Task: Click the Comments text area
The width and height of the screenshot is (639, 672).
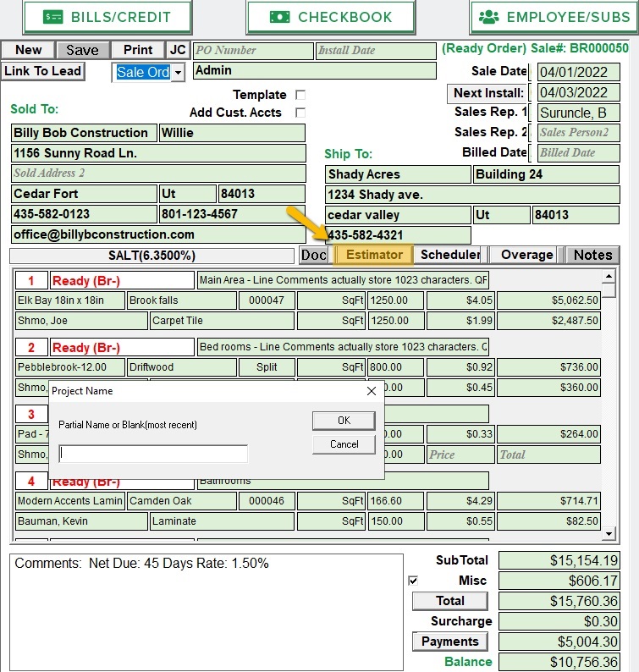Action: (207, 612)
